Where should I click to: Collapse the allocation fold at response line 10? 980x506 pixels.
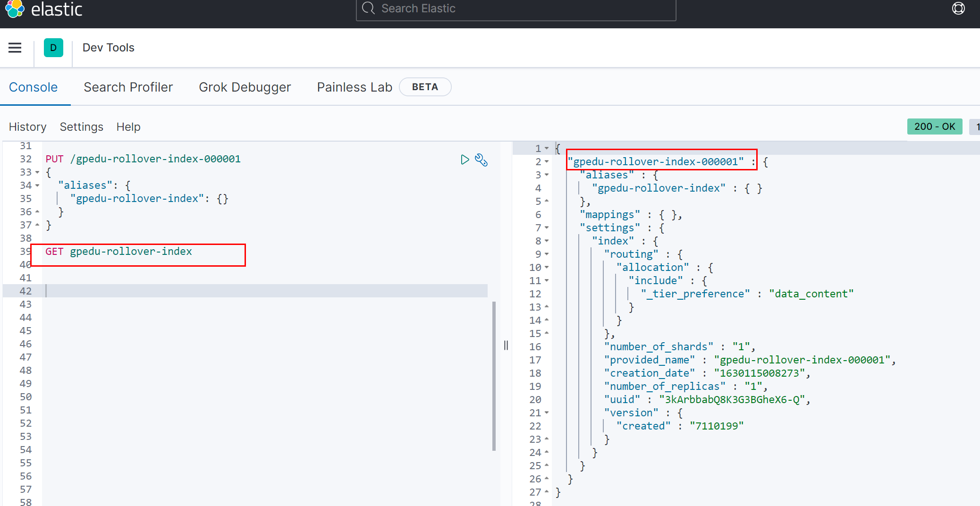pos(547,268)
